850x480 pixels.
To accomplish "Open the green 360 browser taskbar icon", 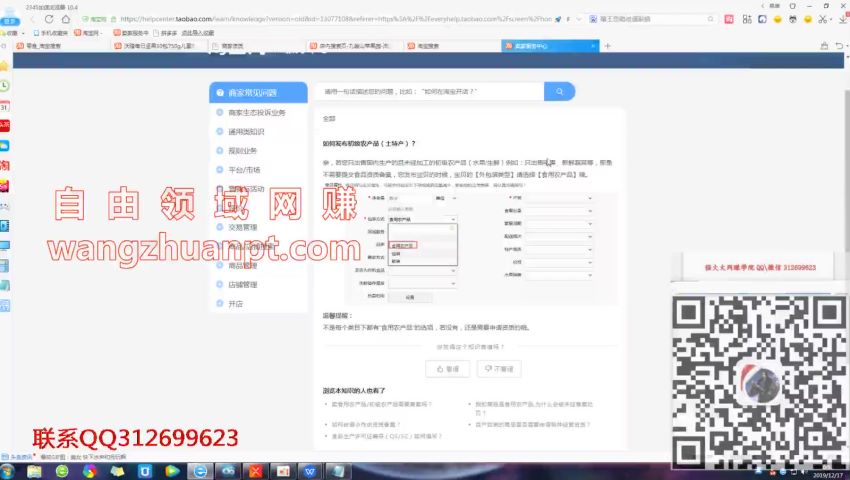I will (62, 471).
